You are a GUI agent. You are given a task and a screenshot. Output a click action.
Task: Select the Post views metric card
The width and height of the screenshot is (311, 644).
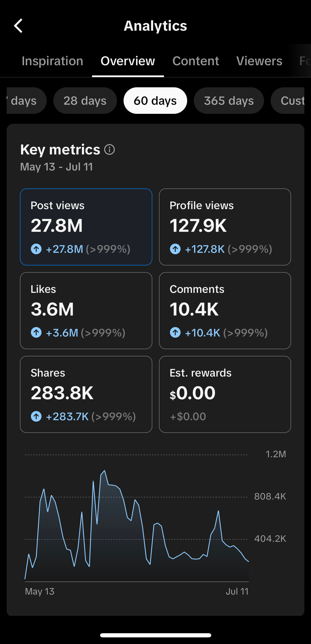click(86, 227)
